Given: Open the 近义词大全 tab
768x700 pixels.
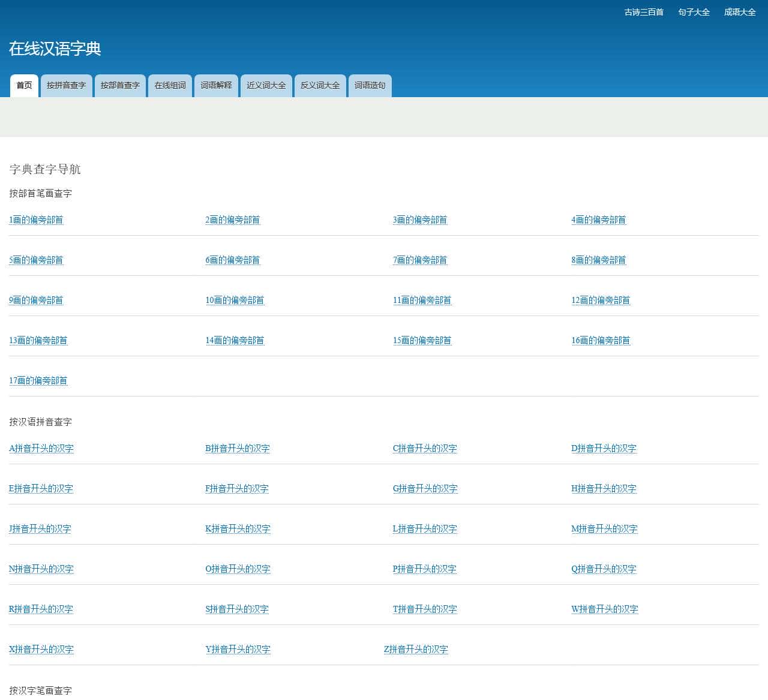Looking at the screenshot, I should [x=266, y=85].
